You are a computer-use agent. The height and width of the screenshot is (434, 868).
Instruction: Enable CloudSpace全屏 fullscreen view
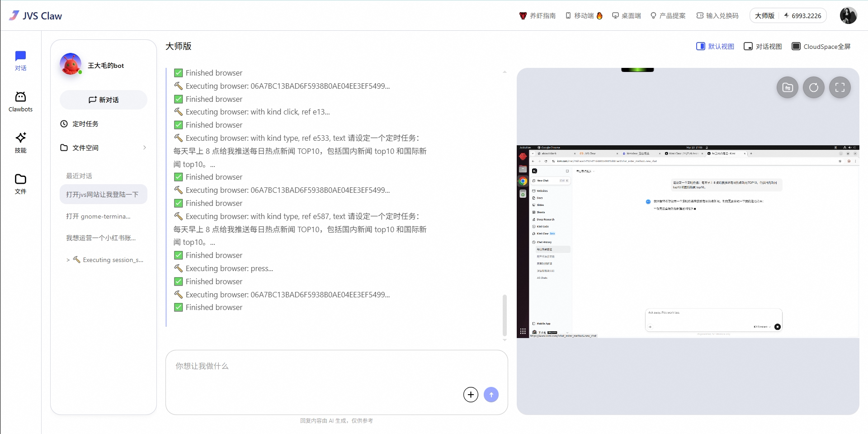point(821,46)
